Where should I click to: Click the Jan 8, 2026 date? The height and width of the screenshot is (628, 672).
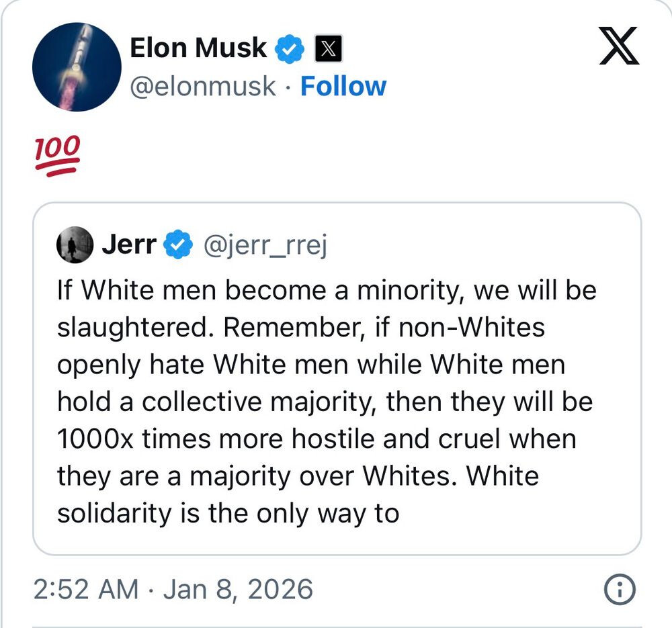(x=237, y=590)
